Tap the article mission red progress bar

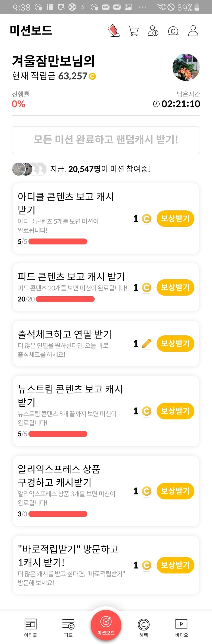coord(58,241)
